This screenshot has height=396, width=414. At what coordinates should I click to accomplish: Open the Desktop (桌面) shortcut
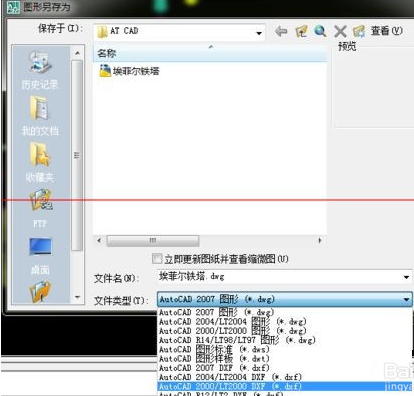(x=40, y=256)
